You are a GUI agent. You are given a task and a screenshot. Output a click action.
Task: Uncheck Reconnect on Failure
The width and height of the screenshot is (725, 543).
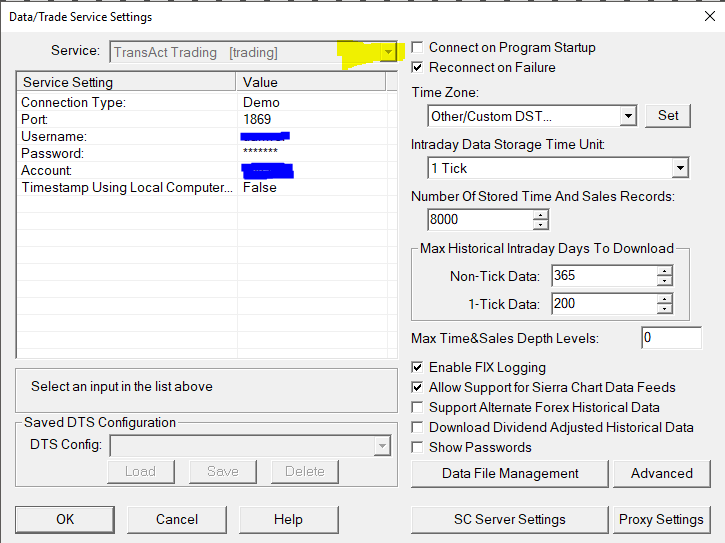[417, 68]
